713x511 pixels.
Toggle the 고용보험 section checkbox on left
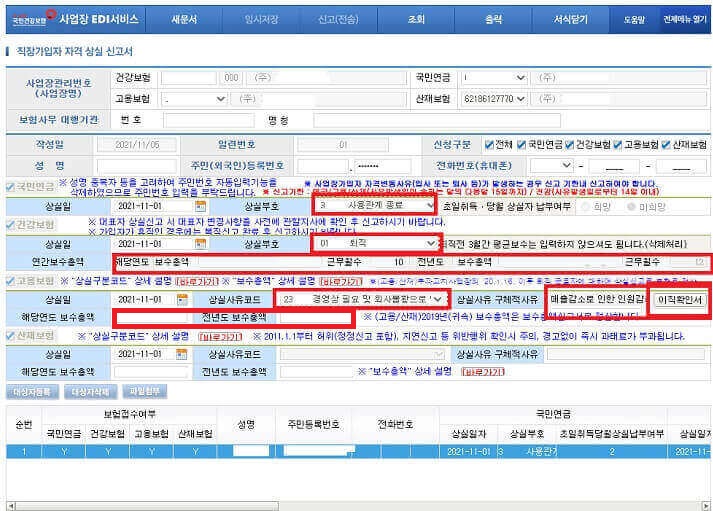point(10,281)
